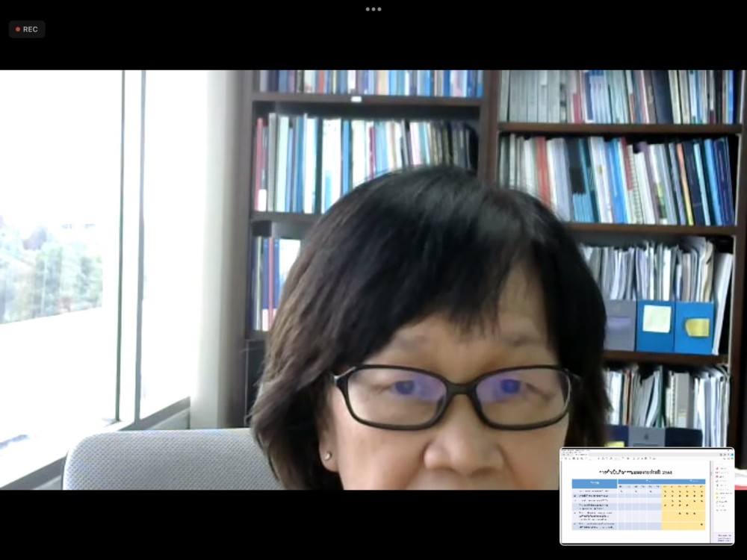Click the yellow sticky note on shelf box
This screenshot has width=747, height=560.
698,327
